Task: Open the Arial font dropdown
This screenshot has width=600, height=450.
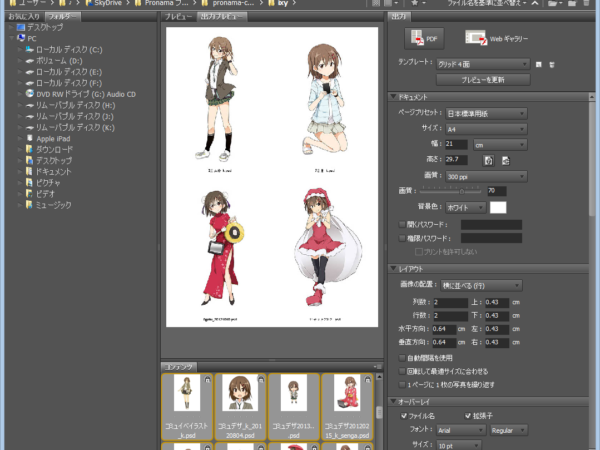Action: tap(461, 430)
